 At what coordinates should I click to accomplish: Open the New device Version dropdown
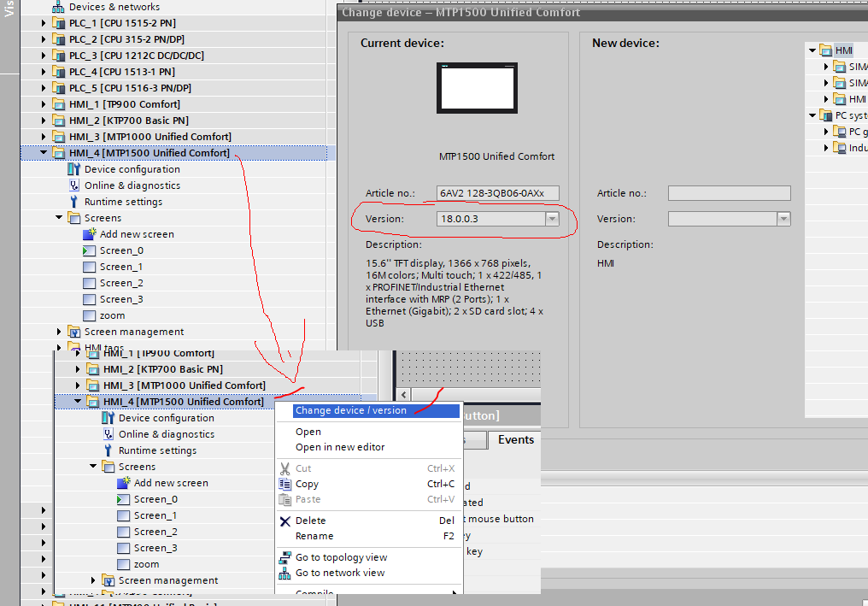pyautogui.click(x=783, y=219)
